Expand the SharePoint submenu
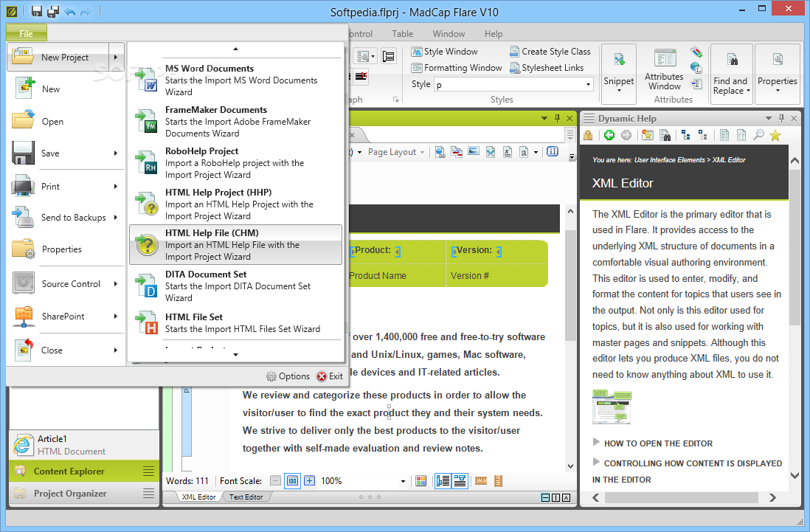Image resolution: width=810 pixels, height=532 pixels. pos(116,316)
